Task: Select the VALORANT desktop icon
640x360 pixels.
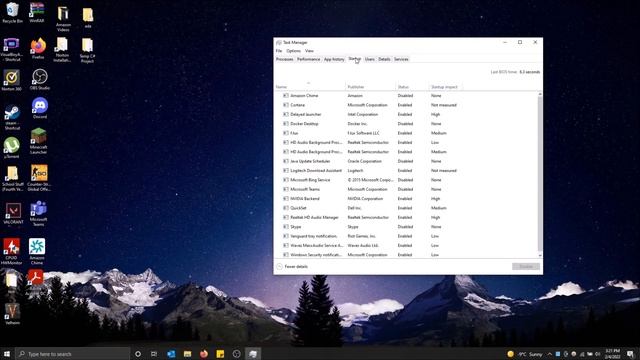Action: tap(13, 214)
